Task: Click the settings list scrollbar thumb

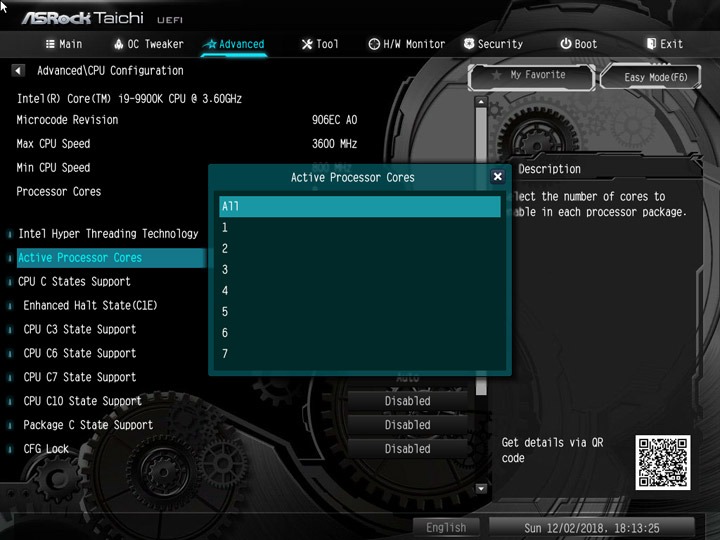Action: (x=481, y=250)
